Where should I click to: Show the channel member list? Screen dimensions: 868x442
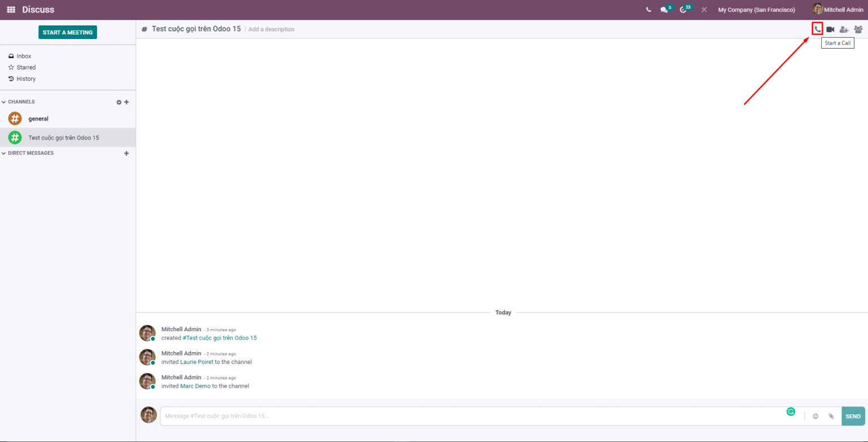tap(858, 29)
